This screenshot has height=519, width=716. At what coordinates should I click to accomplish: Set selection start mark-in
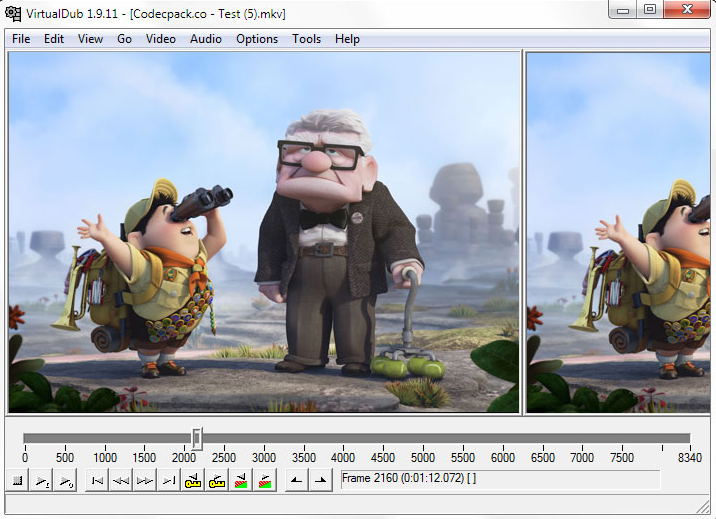tap(296, 480)
